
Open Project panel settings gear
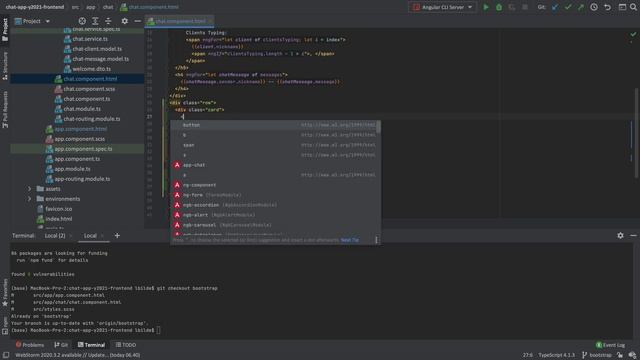(124, 21)
